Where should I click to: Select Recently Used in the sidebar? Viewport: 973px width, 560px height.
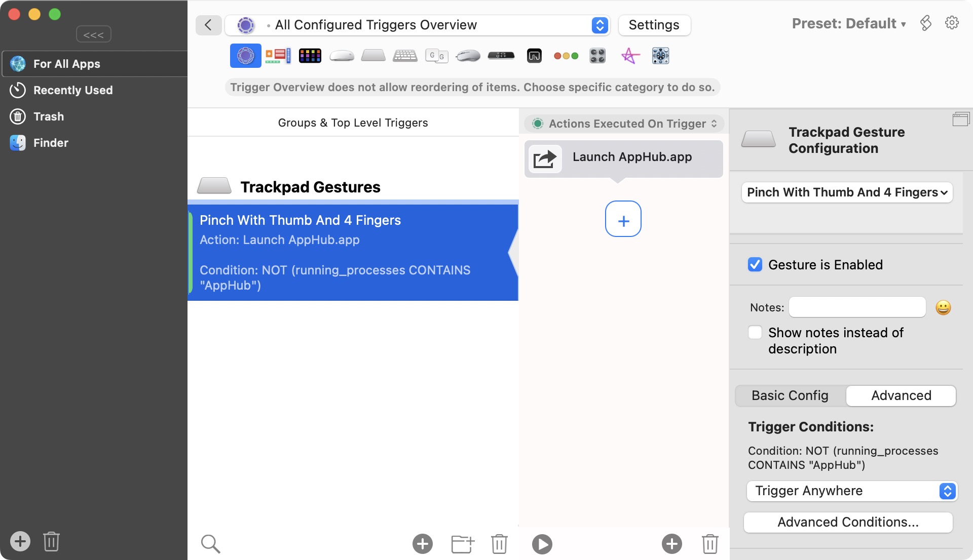click(72, 90)
